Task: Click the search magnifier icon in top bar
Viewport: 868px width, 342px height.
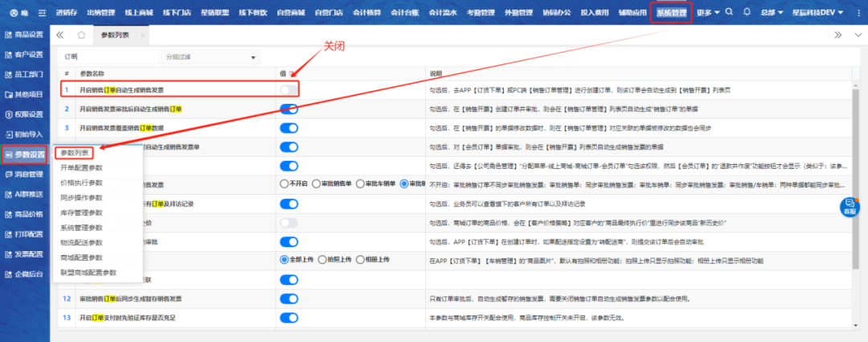Action: [728, 13]
